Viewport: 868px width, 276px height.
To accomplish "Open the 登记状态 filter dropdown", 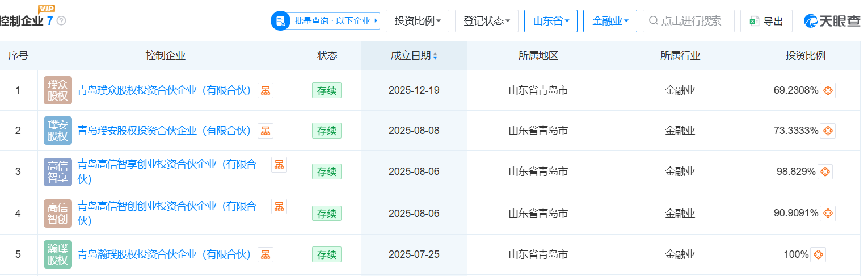I will [x=486, y=21].
